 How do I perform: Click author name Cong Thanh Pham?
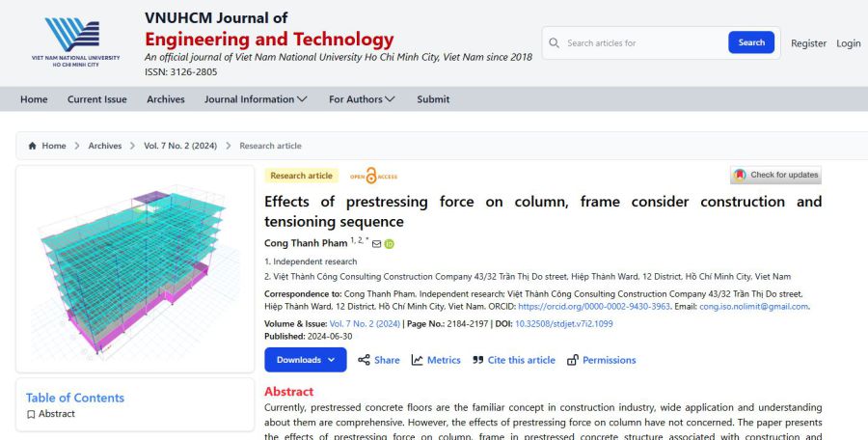[306, 243]
